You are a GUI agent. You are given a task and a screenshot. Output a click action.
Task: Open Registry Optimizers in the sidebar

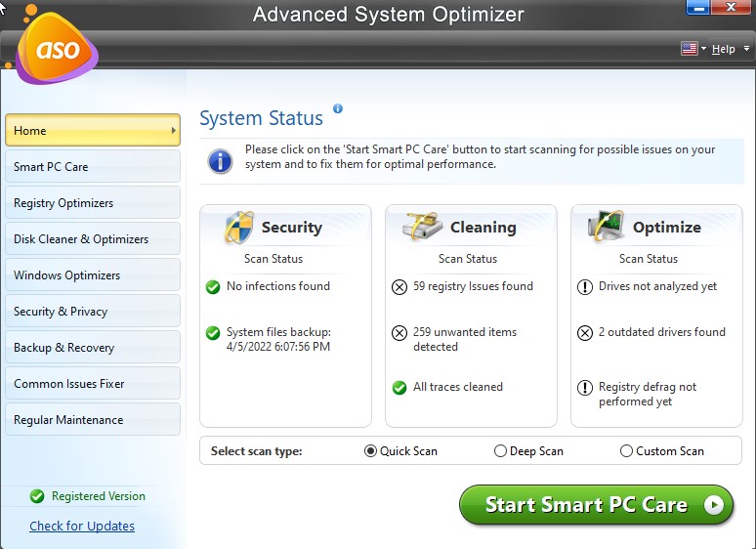[93, 202]
